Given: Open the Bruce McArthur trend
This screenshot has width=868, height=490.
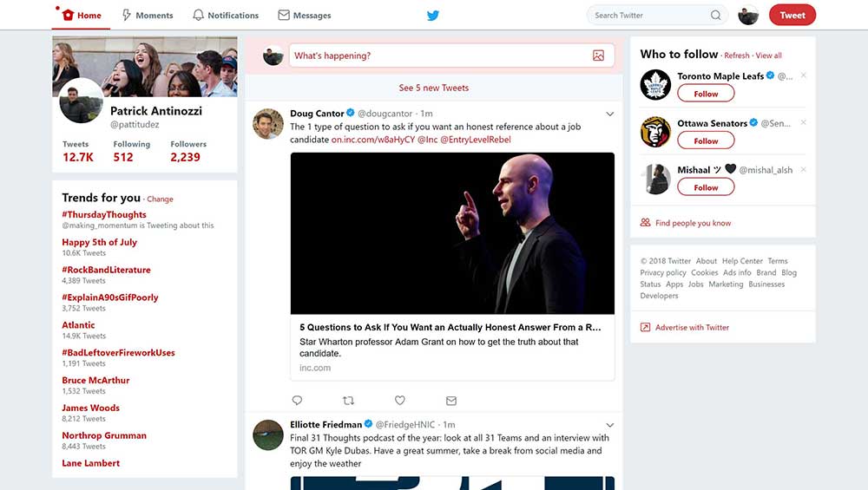Looking at the screenshot, I should point(95,381).
